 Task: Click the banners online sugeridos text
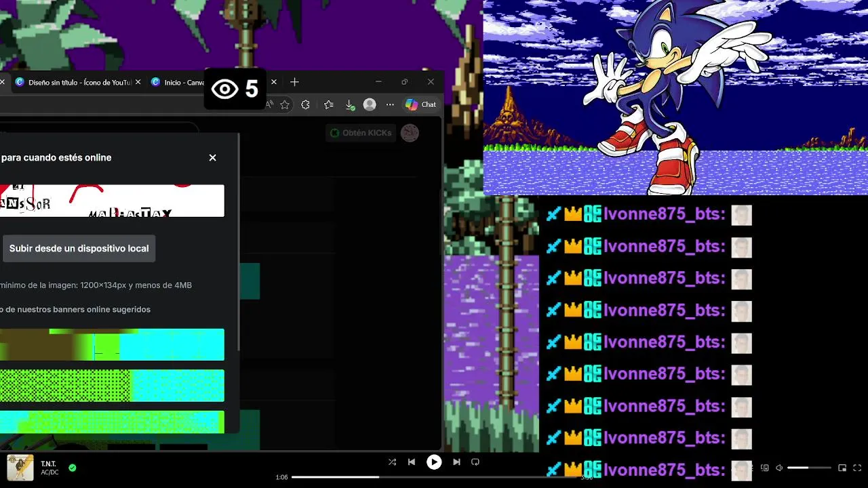tap(75, 309)
